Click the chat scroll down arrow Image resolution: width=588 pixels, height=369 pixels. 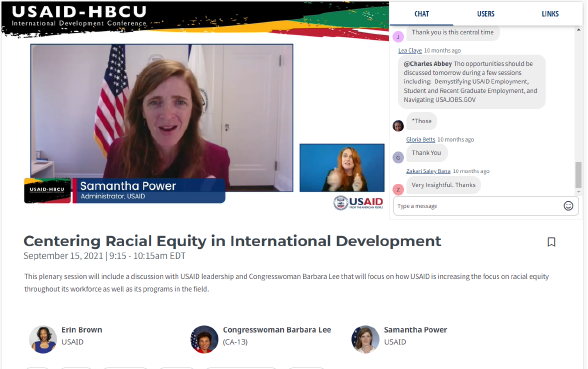pyautogui.click(x=579, y=191)
